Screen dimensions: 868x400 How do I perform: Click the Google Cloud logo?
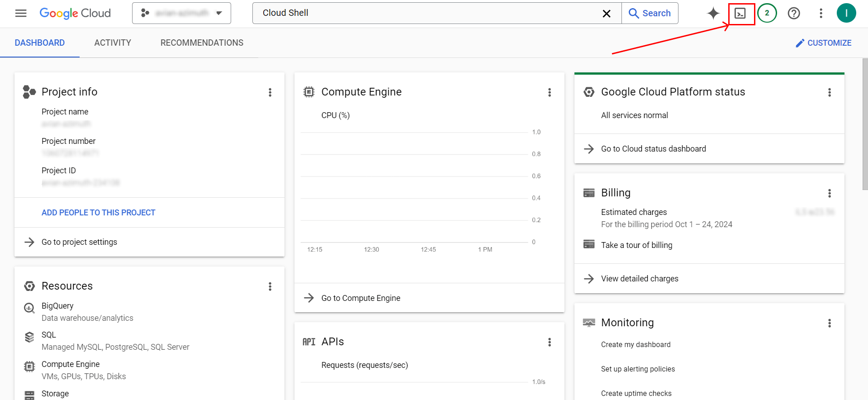[x=75, y=13]
